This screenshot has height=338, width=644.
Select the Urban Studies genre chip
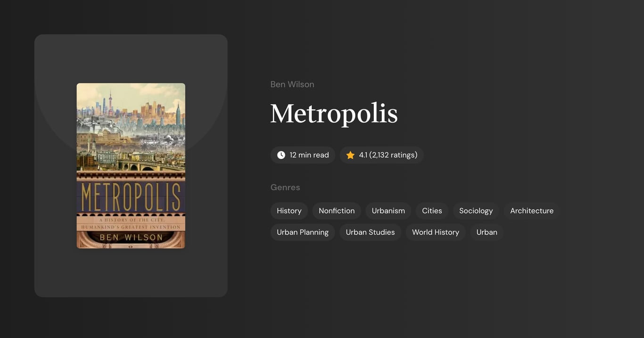(x=370, y=232)
